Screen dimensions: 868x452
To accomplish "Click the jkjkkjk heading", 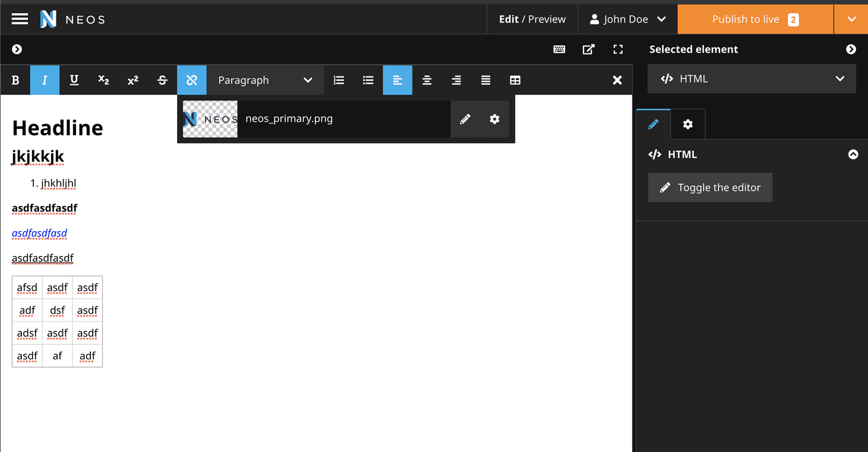I will click(x=38, y=157).
